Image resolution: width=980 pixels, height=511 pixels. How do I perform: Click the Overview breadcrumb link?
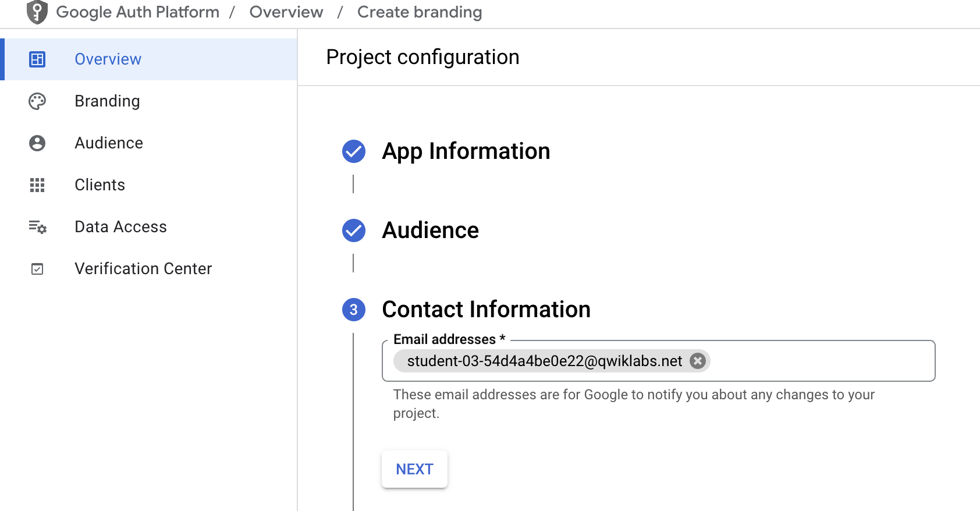tap(286, 12)
